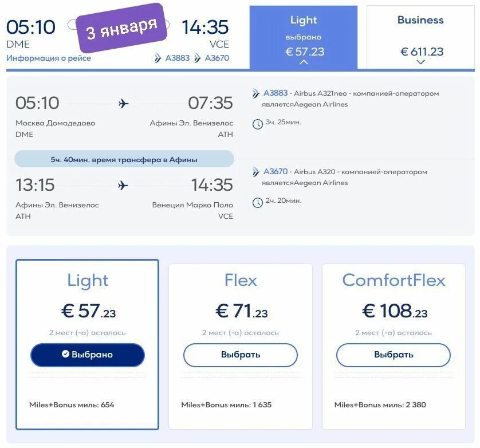Choose the ComfortFlex fare with Выбрать
The width and height of the screenshot is (480, 448).
[394, 355]
